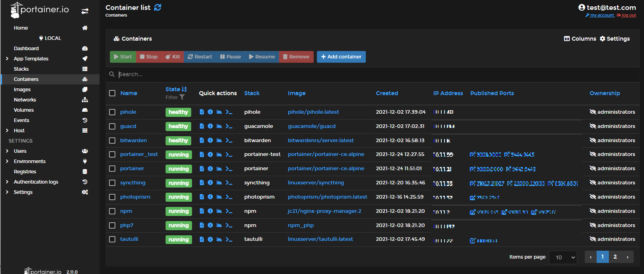Sort the table by Created column
The image size is (644, 274).
pos(387,93)
